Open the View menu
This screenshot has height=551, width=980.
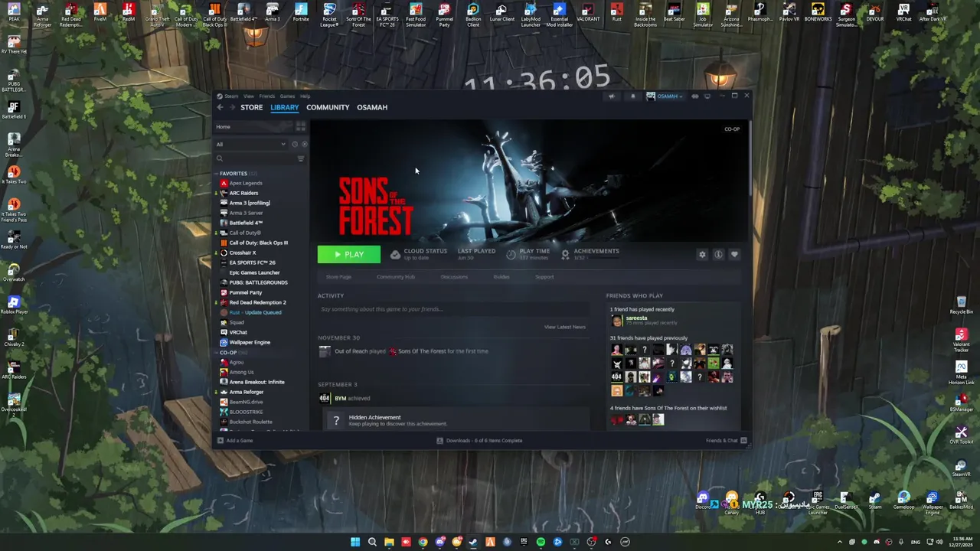249,96
